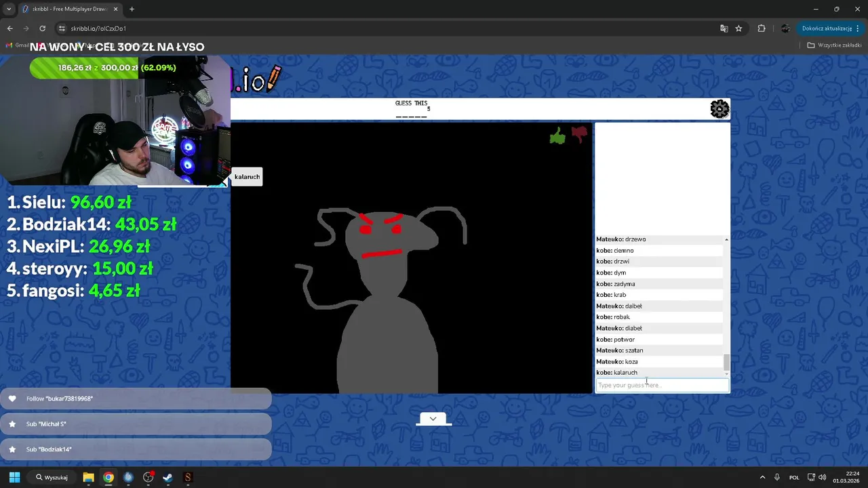The width and height of the screenshot is (868, 488).
Task: Click donor "5.fangosi: 4,65 zł"
Action: (74, 291)
